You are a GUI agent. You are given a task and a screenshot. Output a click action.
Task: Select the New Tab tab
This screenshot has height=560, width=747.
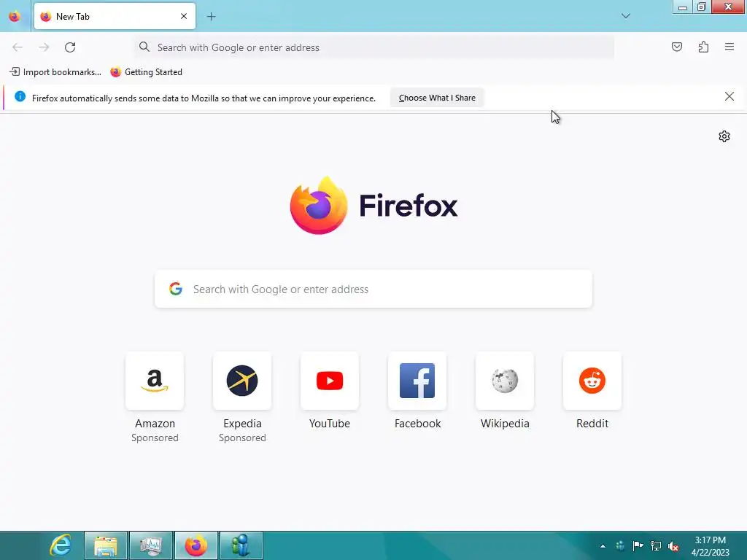115,16
